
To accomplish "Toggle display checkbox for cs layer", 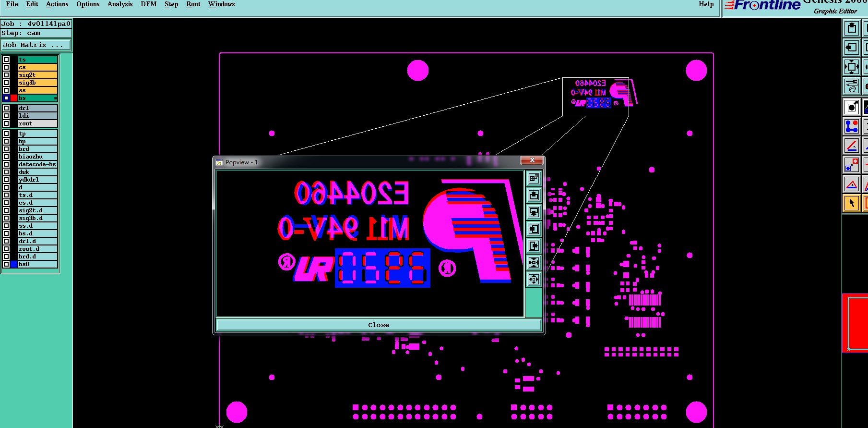I will pyautogui.click(x=6, y=67).
